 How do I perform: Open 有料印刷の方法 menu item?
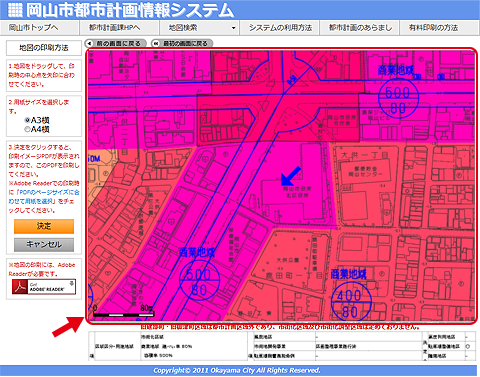coord(439,28)
